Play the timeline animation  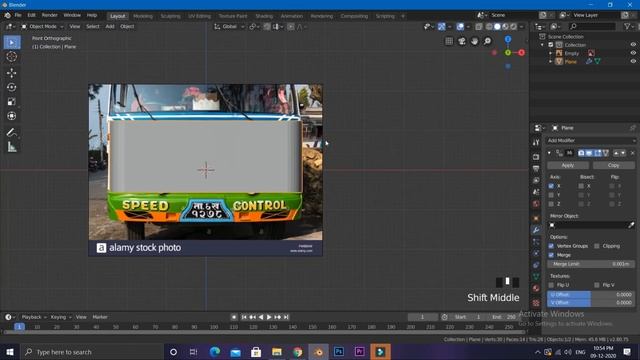[x=269, y=317]
